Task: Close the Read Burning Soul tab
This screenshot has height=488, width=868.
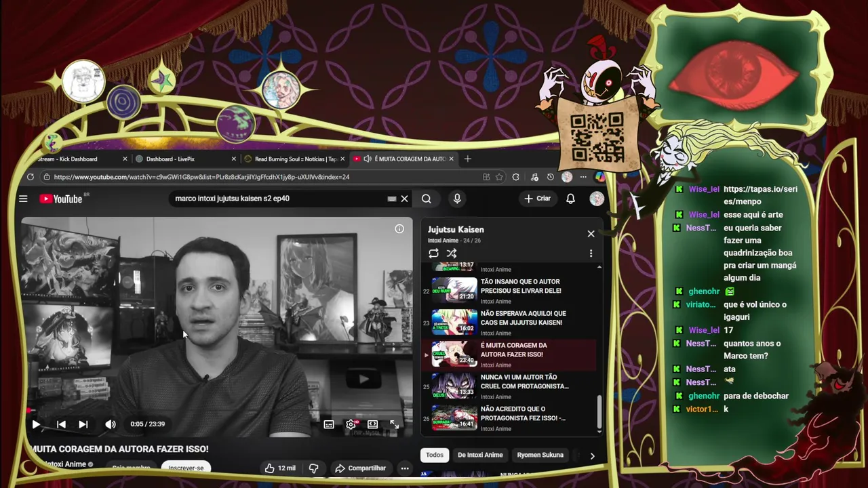Action: [x=342, y=159]
